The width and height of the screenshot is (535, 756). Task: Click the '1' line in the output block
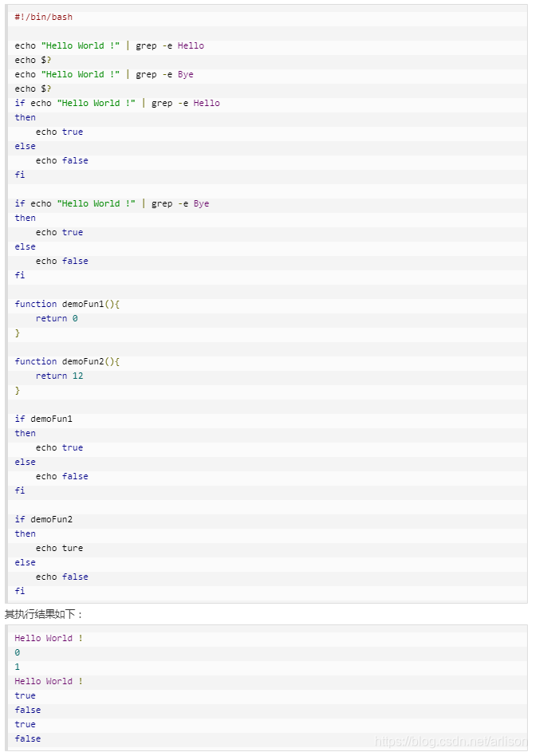pyautogui.click(x=18, y=667)
